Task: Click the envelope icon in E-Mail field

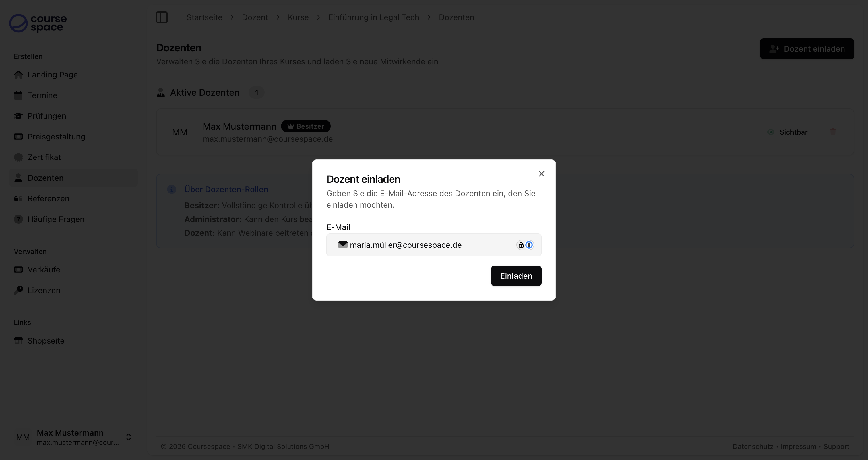Action: click(x=343, y=245)
